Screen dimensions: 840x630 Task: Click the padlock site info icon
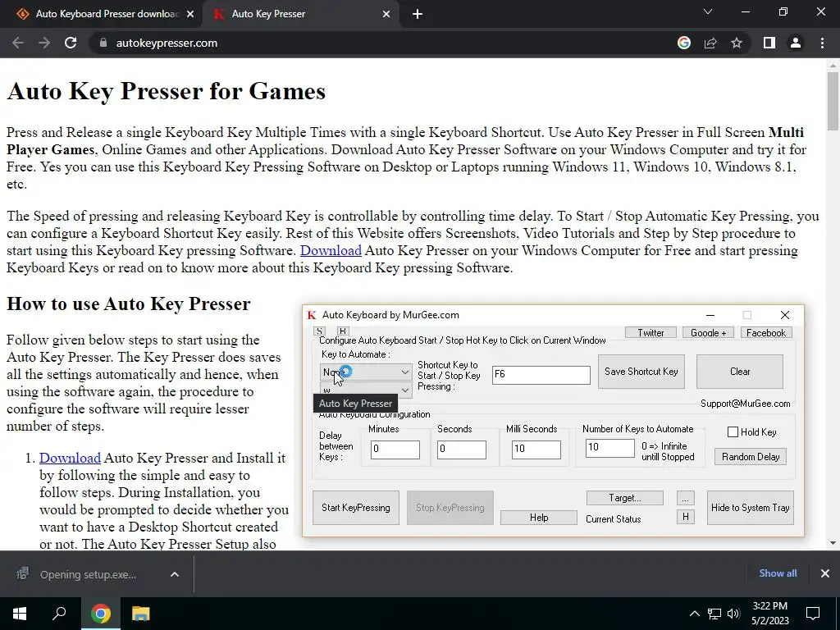(103, 43)
